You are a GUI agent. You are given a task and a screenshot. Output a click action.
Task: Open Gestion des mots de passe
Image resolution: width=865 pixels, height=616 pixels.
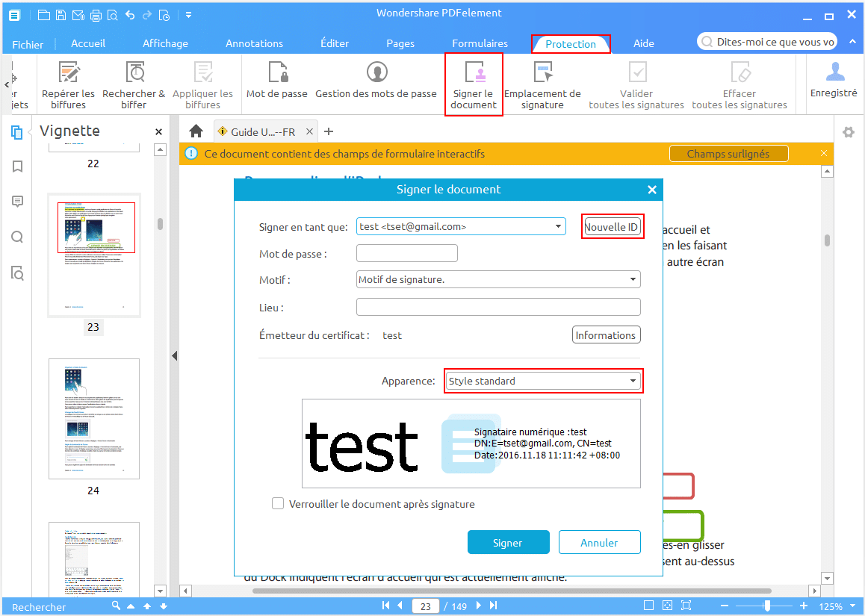[376, 81]
